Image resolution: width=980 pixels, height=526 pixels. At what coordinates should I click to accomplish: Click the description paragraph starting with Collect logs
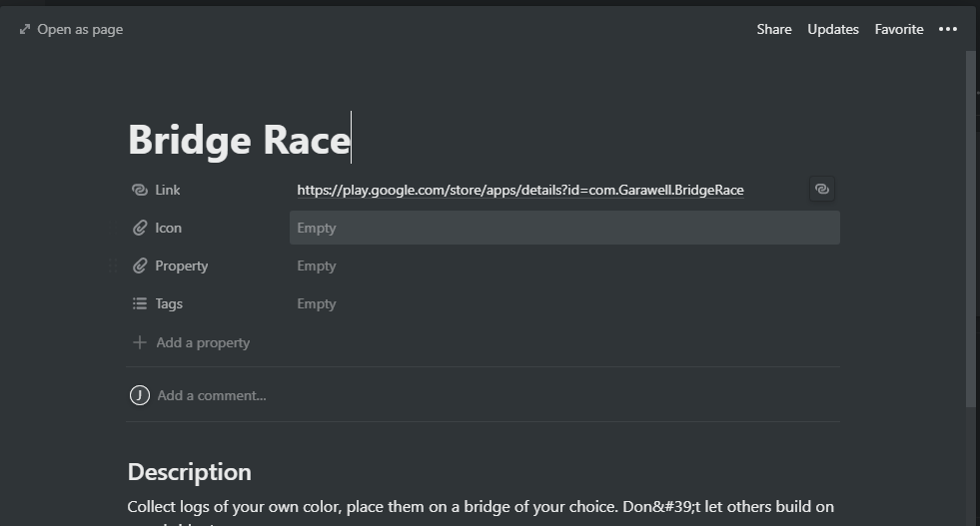pyautogui.click(x=481, y=513)
